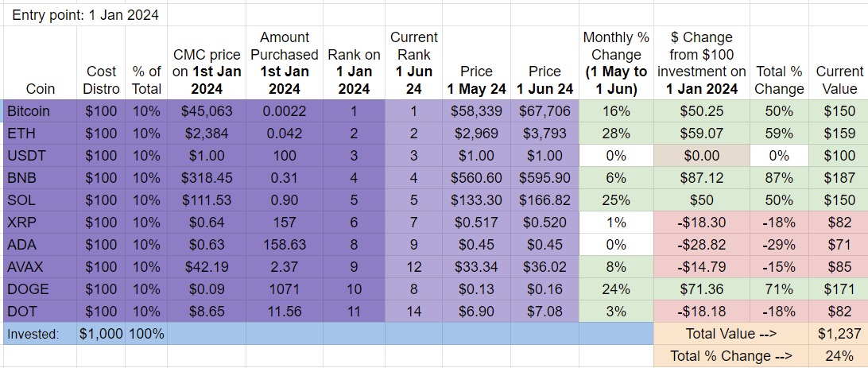The image size is (868, 368).
Task: Click the 'Total Value -->' label
Action: (x=730, y=334)
